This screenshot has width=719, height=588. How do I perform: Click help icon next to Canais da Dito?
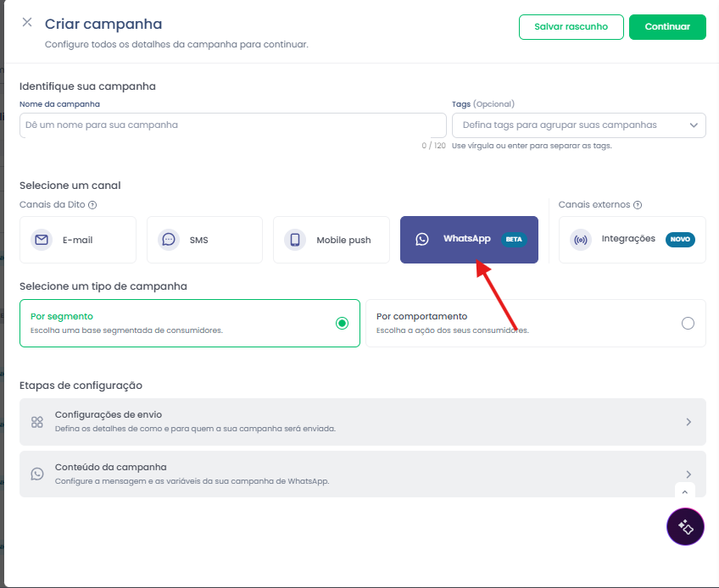click(x=92, y=205)
